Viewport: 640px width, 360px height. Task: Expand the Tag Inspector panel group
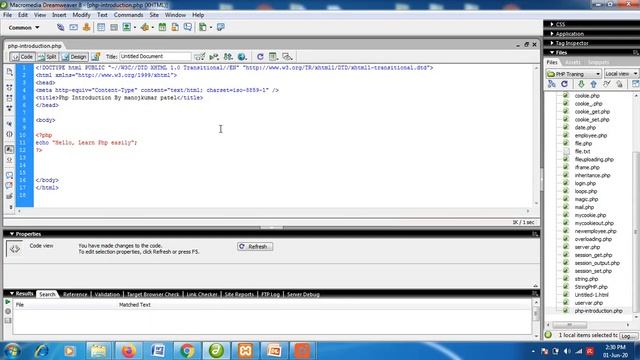coord(569,43)
